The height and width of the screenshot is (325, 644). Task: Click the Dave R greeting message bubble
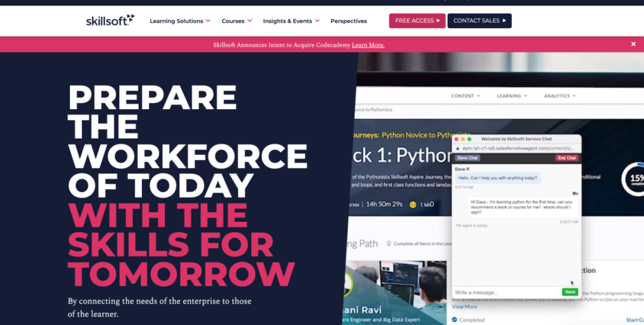click(498, 178)
